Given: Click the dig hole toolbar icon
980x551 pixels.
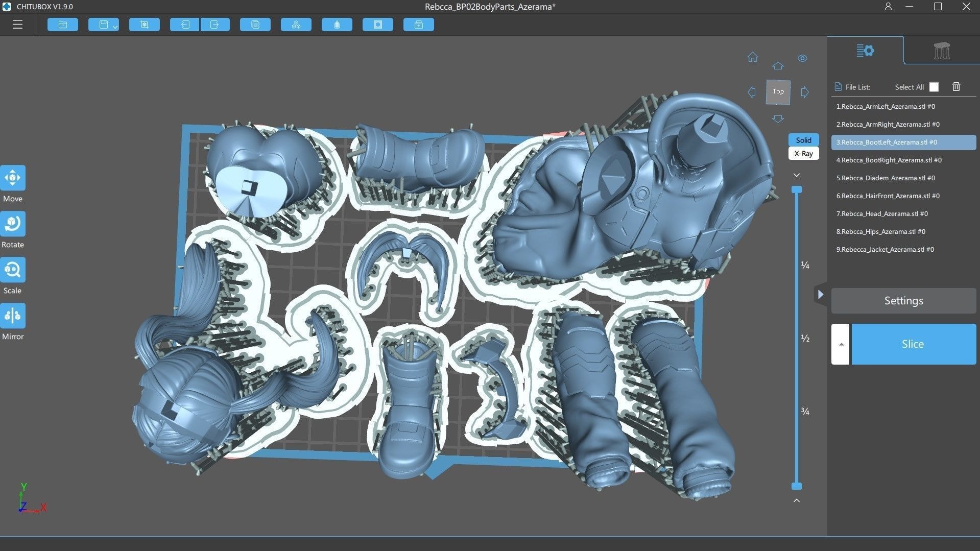Looking at the screenshot, I should pos(378,25).
